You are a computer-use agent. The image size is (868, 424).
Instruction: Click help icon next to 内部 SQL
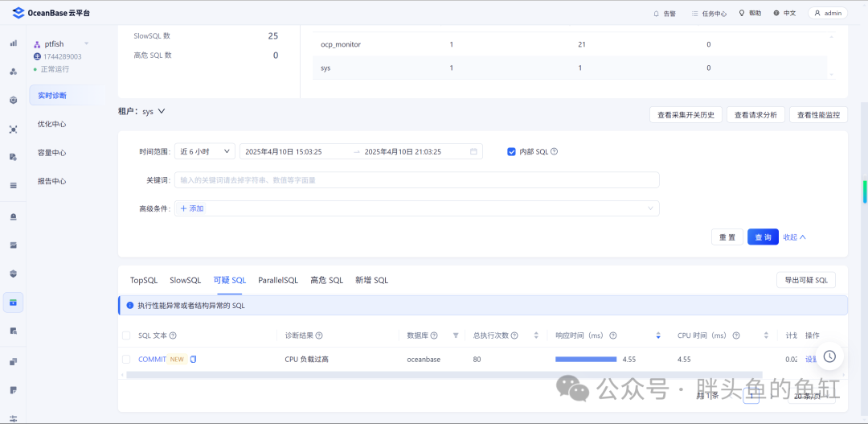[x=554, y=151]
